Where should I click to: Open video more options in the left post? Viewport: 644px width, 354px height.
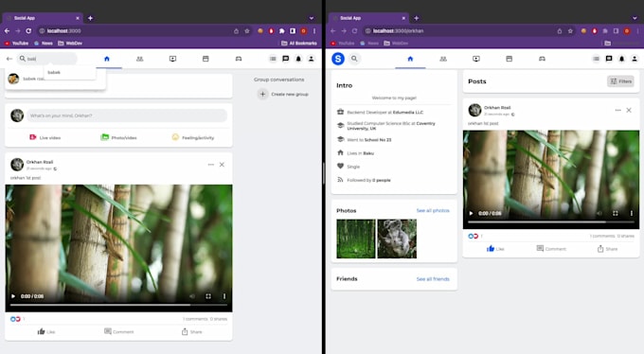tap(224, 296)
